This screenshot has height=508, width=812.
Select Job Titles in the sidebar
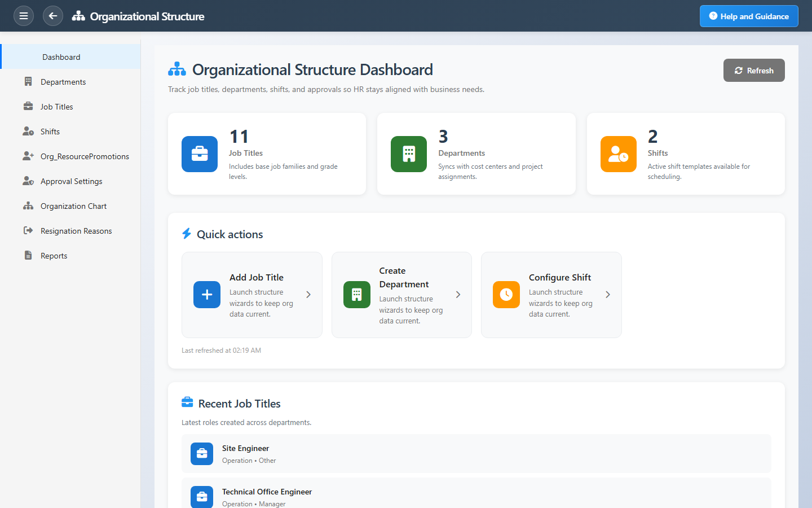57,107
